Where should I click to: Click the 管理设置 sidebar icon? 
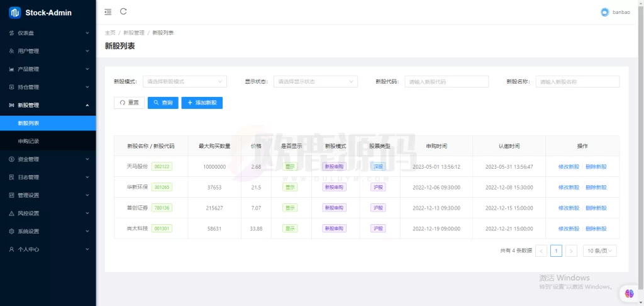click(x=11, y=195)
